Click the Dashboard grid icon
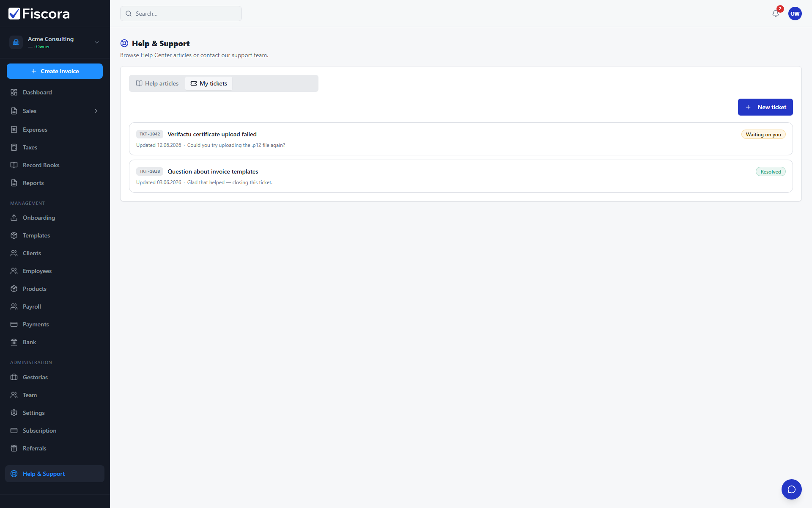 (14, 92)
